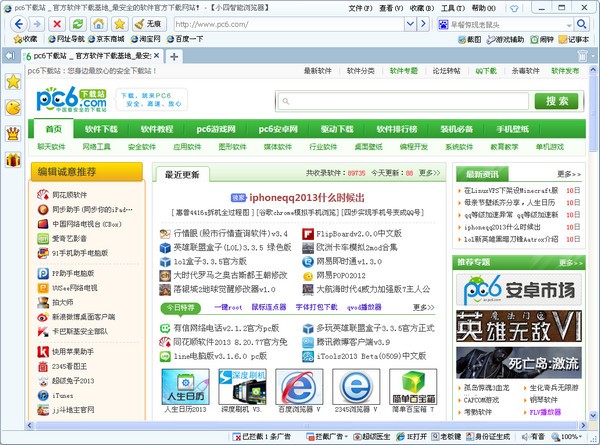600x445 pixels.
Task: Open the home page via house icon
Action: (98, 24)
